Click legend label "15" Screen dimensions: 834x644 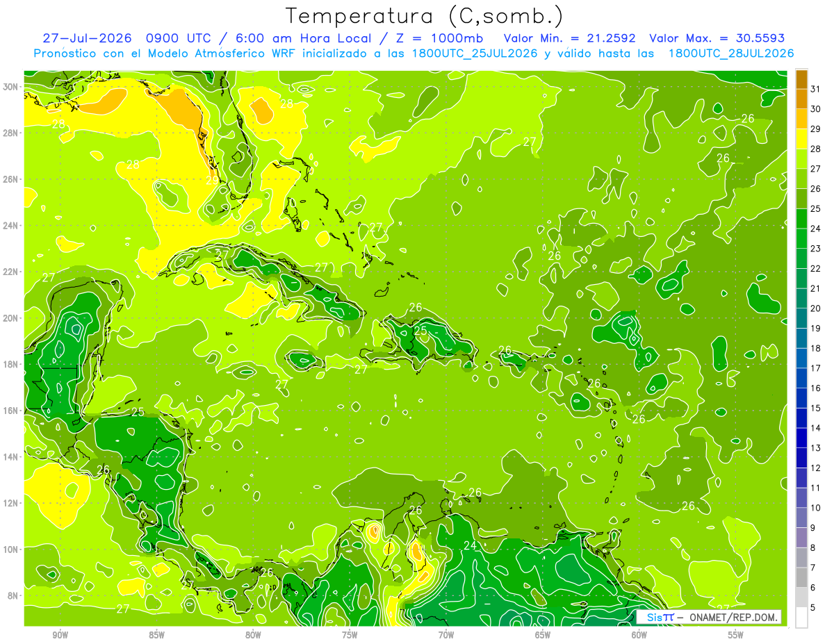[x=816, y=408]
